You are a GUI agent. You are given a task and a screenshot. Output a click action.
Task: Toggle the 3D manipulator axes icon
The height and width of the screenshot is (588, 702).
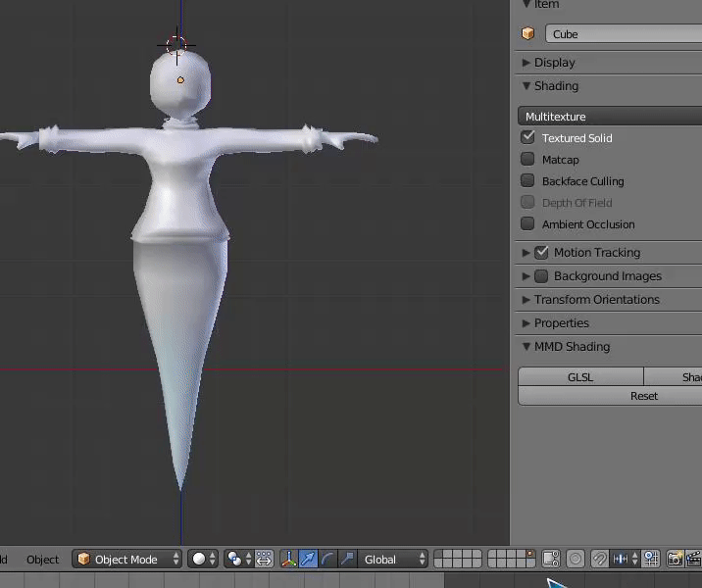[x=289, y=559]
